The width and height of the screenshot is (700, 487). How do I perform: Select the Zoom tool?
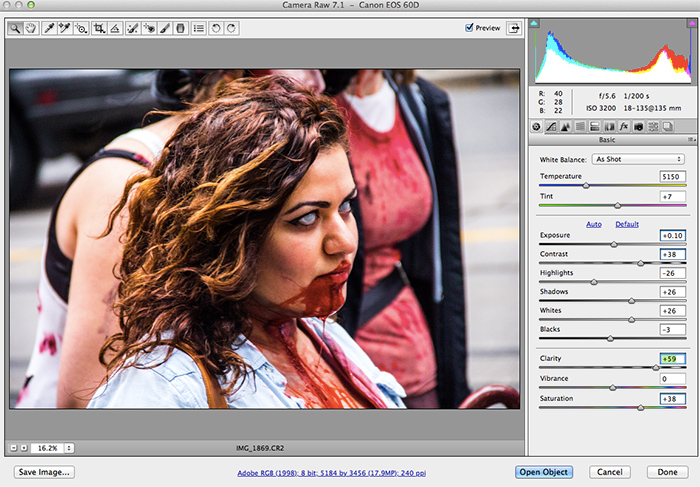(x=16, y=29)
